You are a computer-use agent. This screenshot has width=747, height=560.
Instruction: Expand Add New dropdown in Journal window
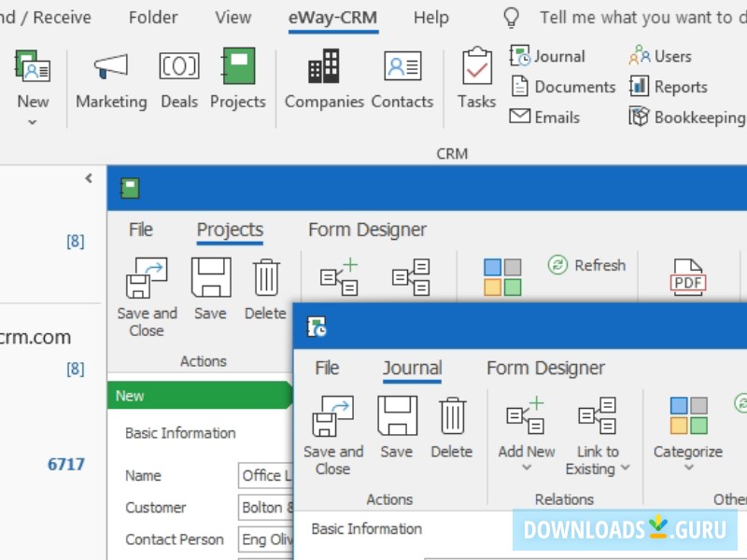(x=527, y=468)
